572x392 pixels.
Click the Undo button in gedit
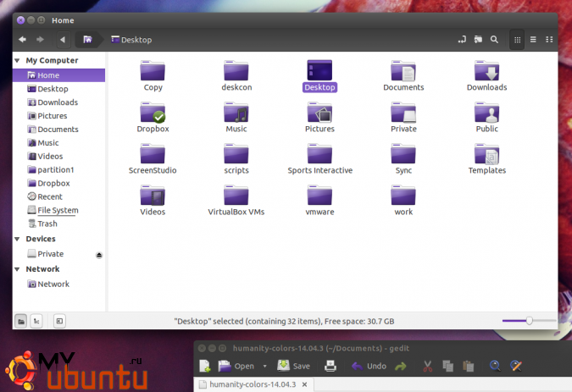coord(369,366)
